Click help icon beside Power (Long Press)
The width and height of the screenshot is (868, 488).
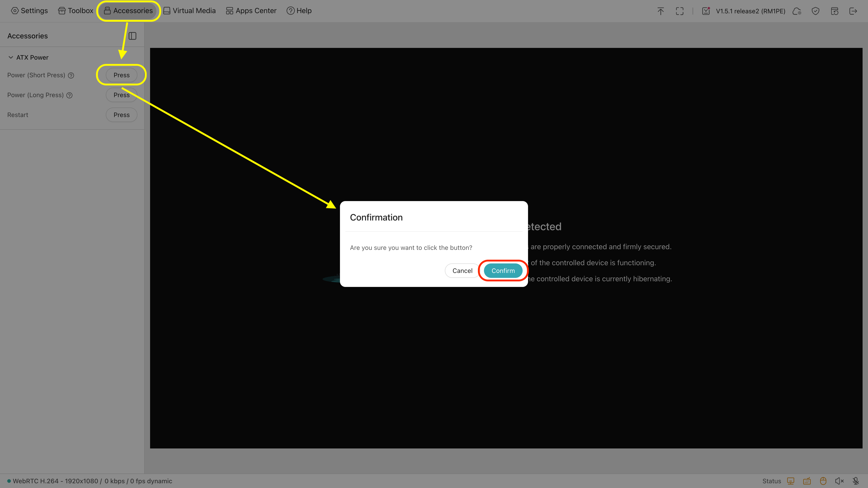pos(69,95)
